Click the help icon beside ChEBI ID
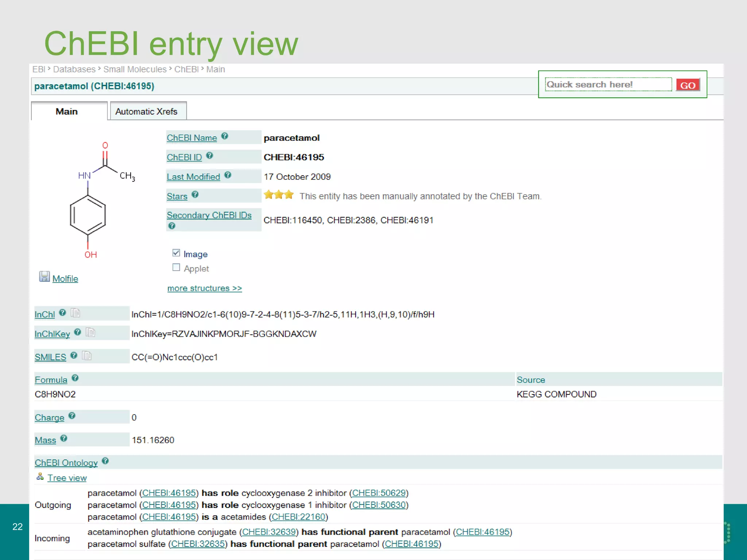 [209, 156]
